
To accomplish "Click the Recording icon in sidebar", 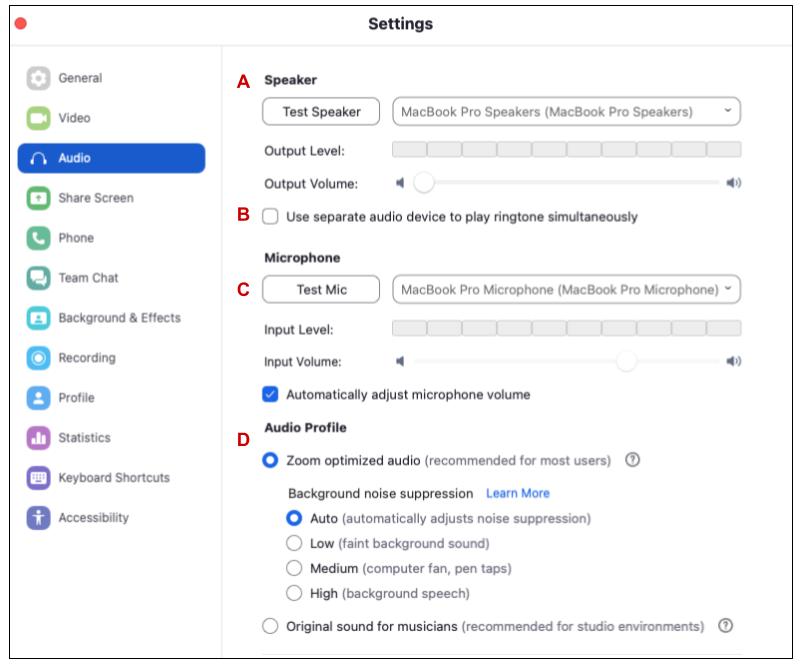I will click(38, 358).
